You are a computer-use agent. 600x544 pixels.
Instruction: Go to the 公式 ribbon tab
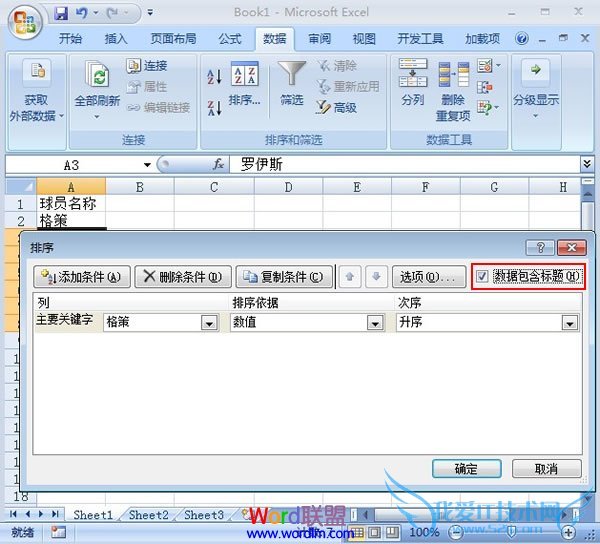230,39
